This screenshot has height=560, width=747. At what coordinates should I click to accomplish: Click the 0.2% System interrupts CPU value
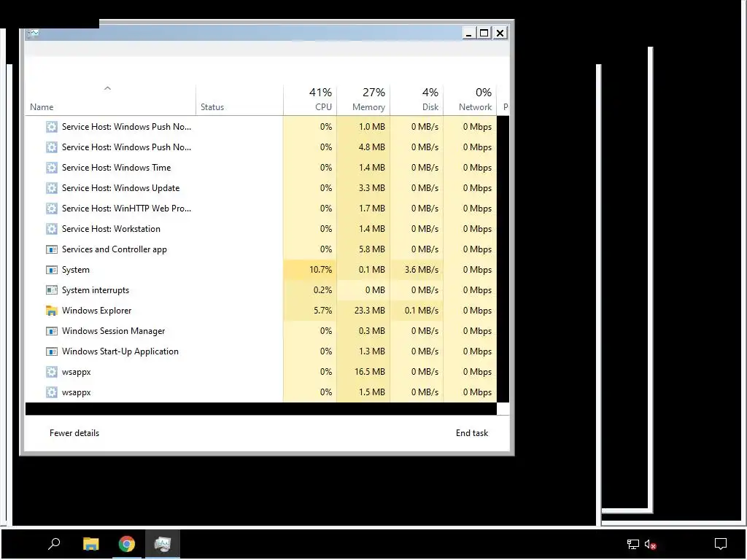click(322, 290)
